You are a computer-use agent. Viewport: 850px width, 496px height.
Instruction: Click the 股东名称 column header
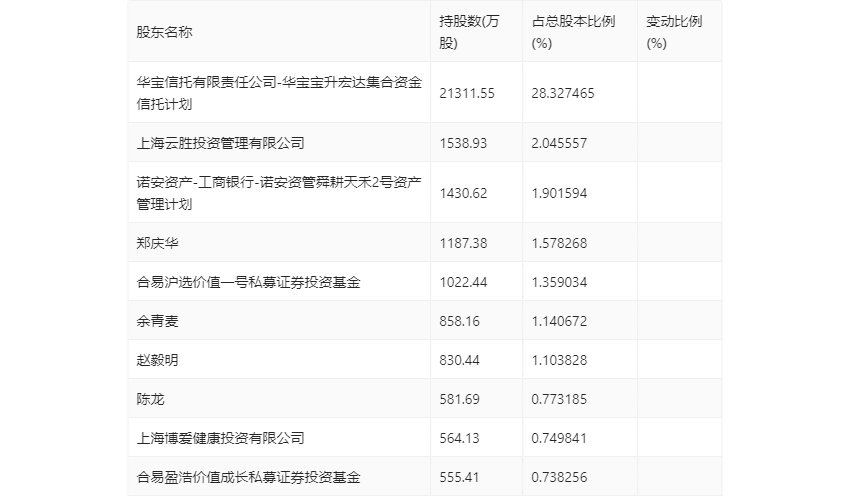tap(164, 33)
